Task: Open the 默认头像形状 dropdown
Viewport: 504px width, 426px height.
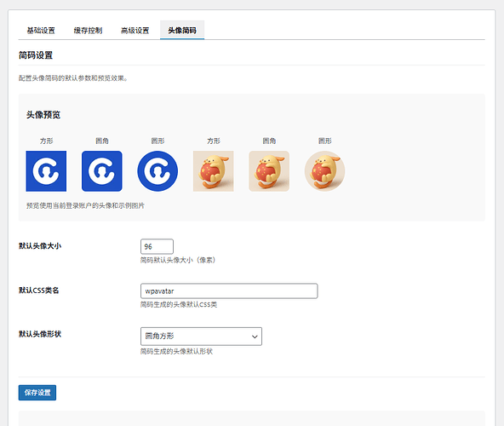Action: pos(201,337)
